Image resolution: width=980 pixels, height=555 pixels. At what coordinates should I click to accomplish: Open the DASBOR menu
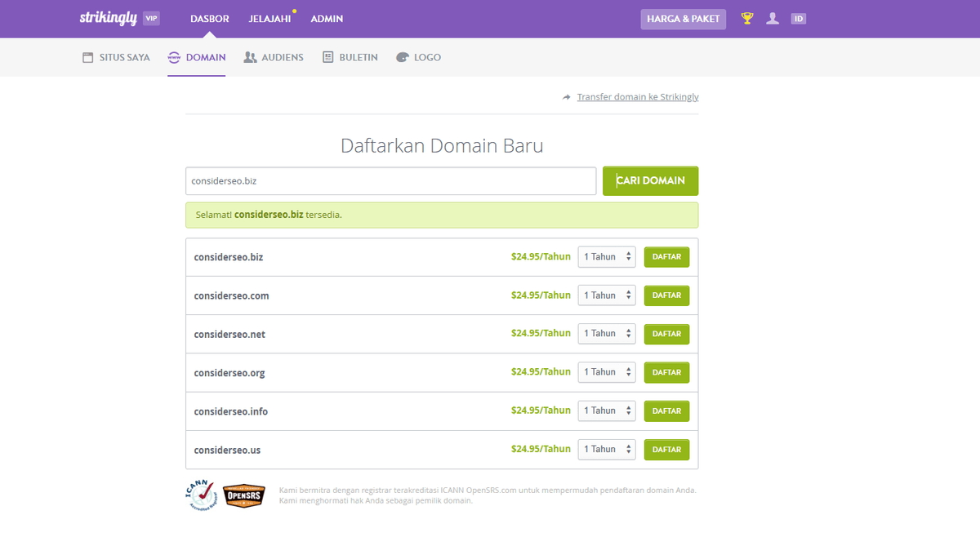point(209,19)
